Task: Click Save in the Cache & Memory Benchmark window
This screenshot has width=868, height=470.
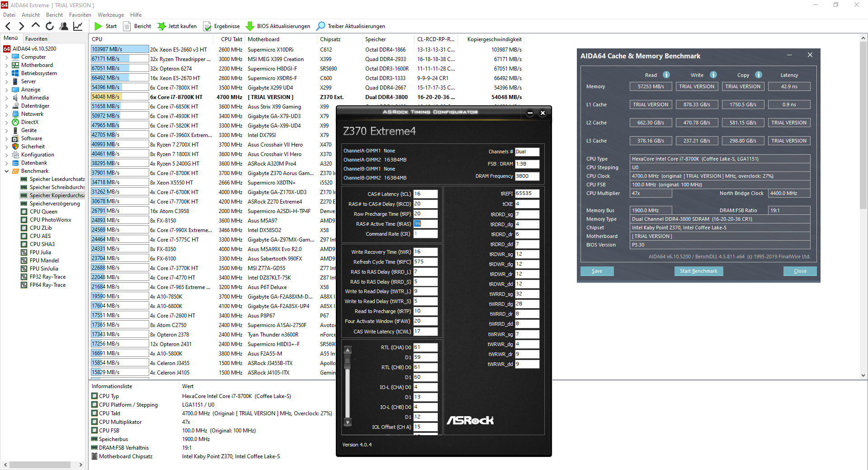Action: 597,271
